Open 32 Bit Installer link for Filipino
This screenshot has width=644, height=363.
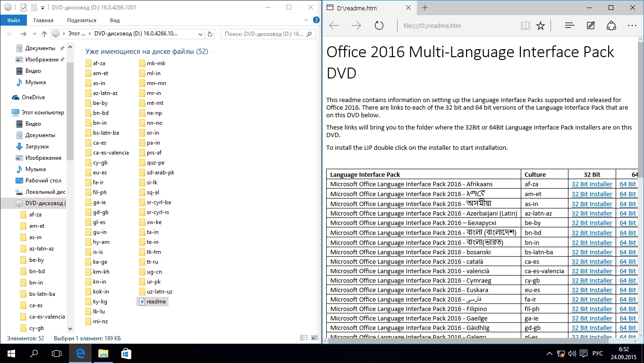click(x=592, y=309)
